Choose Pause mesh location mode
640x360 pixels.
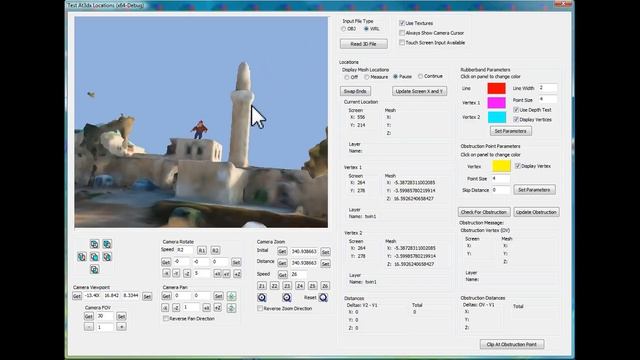[395, 77]
